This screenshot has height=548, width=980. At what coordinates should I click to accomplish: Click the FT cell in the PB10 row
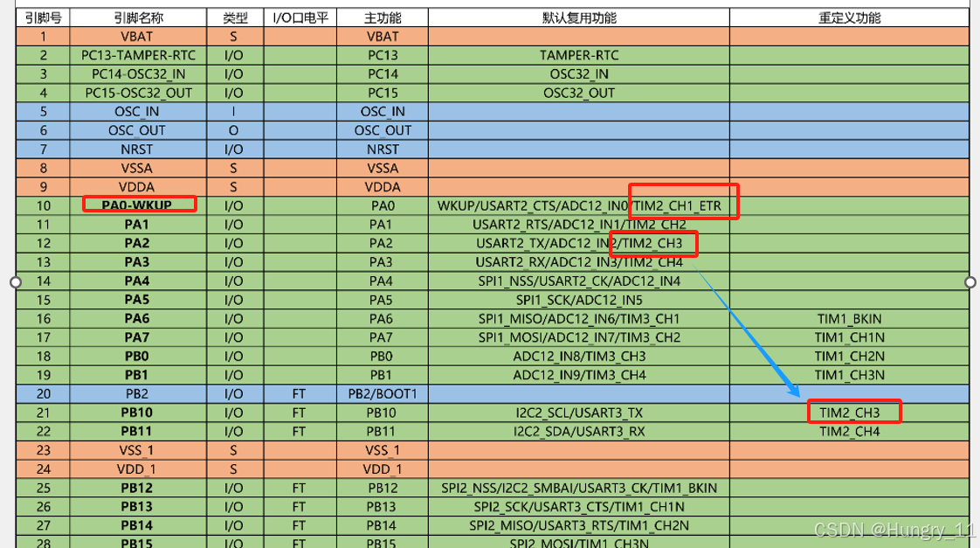(x=300, y=413)
